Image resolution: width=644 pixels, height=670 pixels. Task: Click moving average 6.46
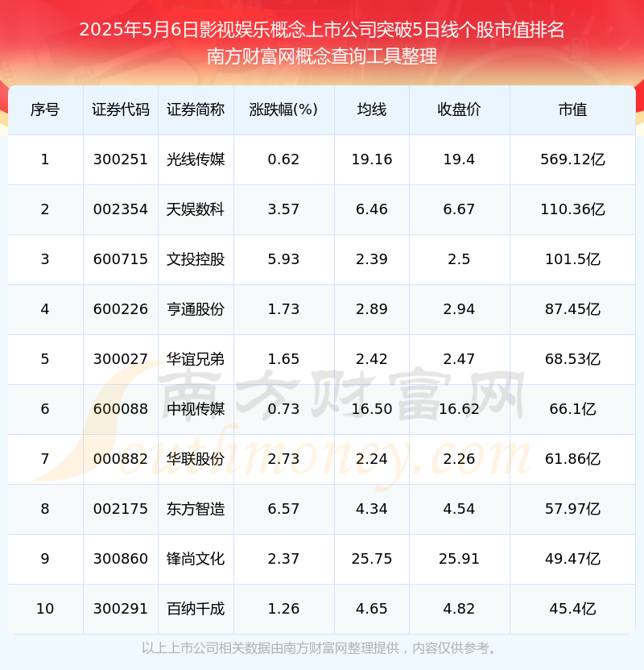coord(372,209)
